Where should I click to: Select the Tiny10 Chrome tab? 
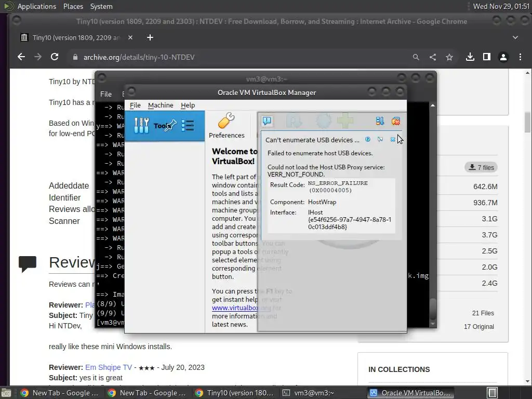76,37
